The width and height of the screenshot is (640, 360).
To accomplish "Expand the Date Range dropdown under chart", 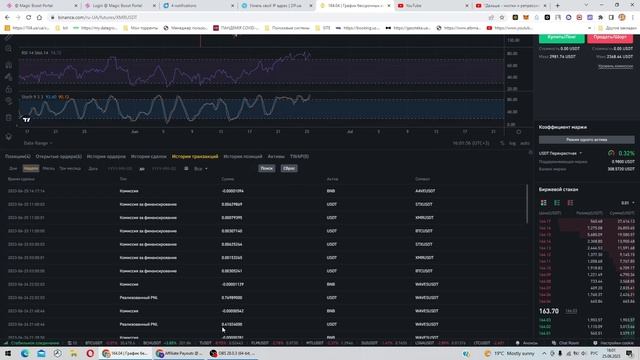I will pos(38,143).
